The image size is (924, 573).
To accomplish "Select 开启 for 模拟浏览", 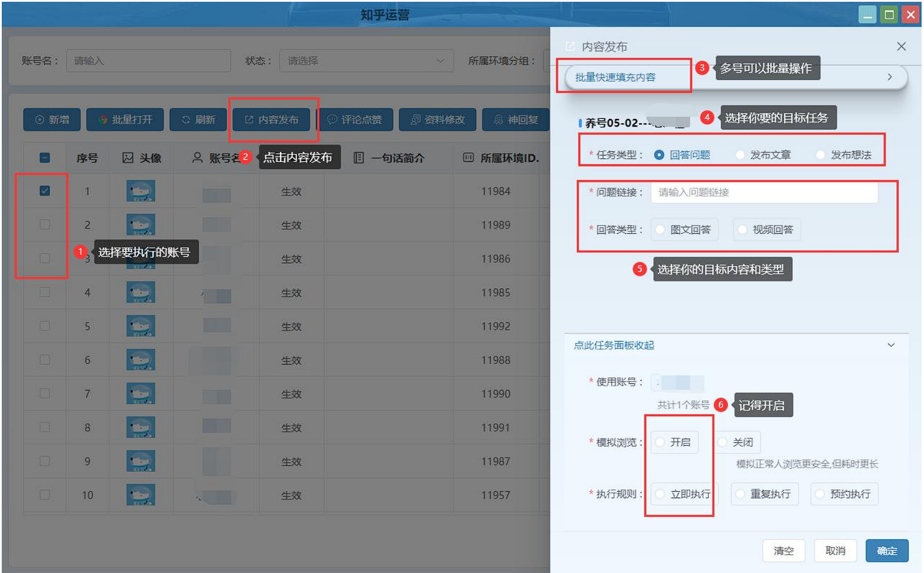I will (x=674, y=442).
